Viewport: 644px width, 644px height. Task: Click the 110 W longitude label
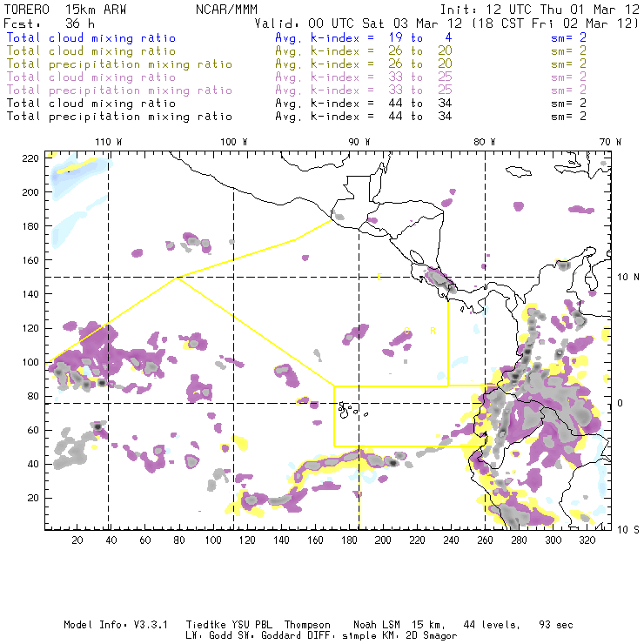(x=108, y=141)
